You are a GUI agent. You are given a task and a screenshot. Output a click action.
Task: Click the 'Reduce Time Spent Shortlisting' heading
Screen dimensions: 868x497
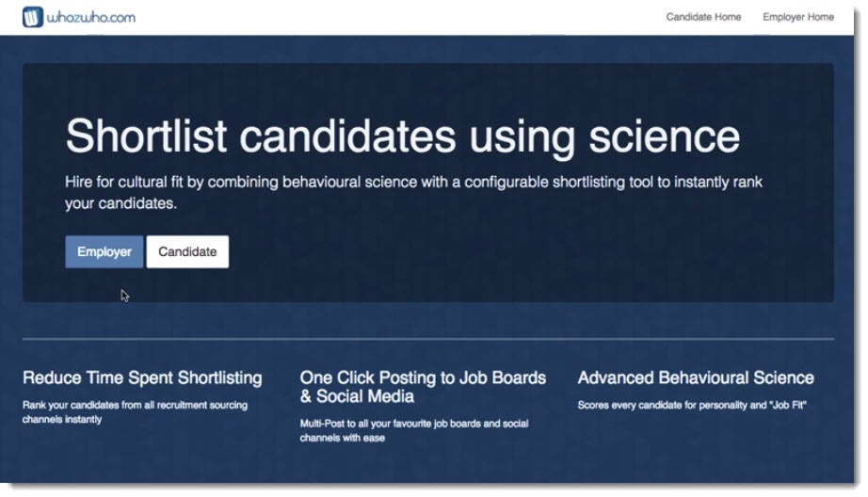(x=142, y=377)
